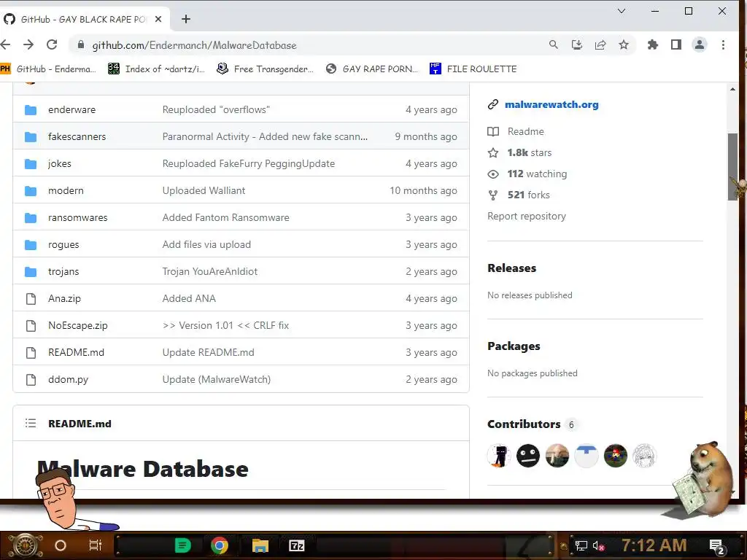747x560 pixels.
Task: Open the black smiley-face contributor avatar
Action: (528, 456)
